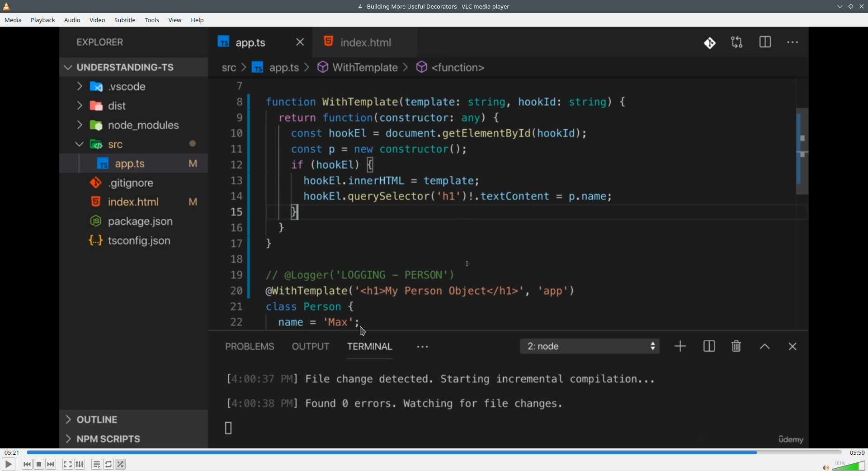Click line number 15 in gutter

(236, 212)
